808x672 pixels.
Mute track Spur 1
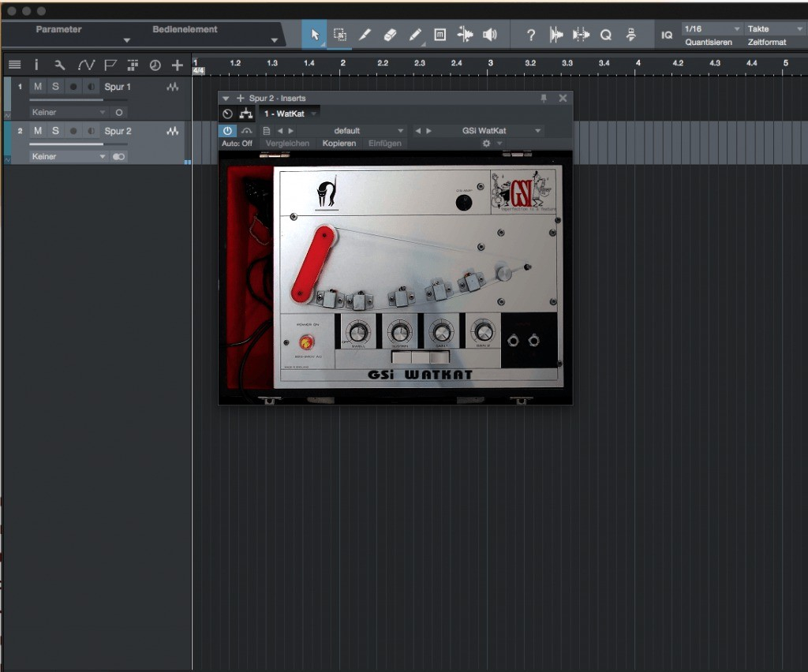click(x=37, y=87)
